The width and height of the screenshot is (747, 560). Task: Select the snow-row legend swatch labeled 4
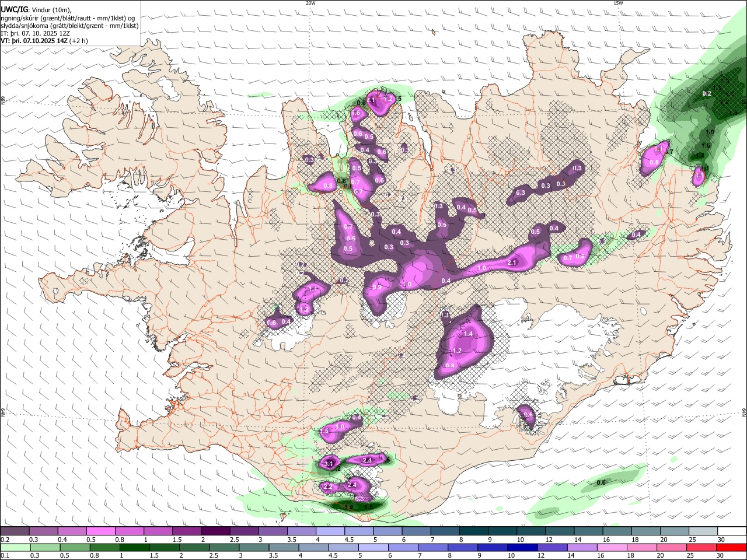[330, 531]
